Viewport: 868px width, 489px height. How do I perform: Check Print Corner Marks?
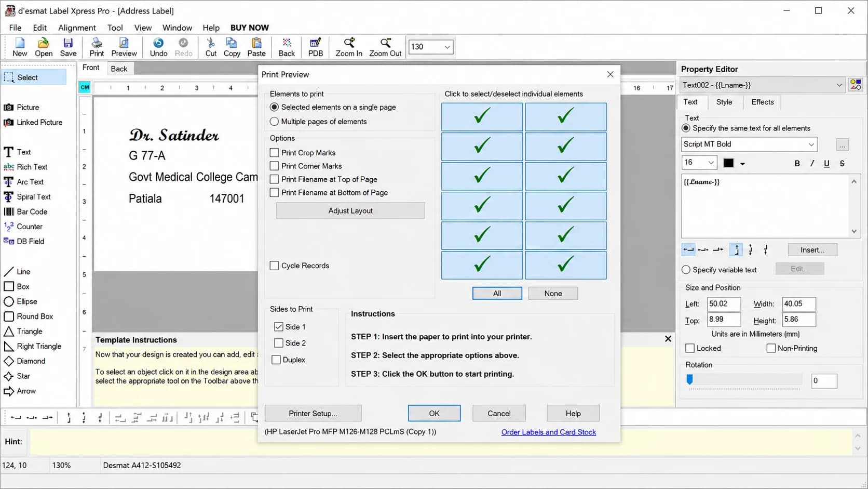click(x=275, y=166)
